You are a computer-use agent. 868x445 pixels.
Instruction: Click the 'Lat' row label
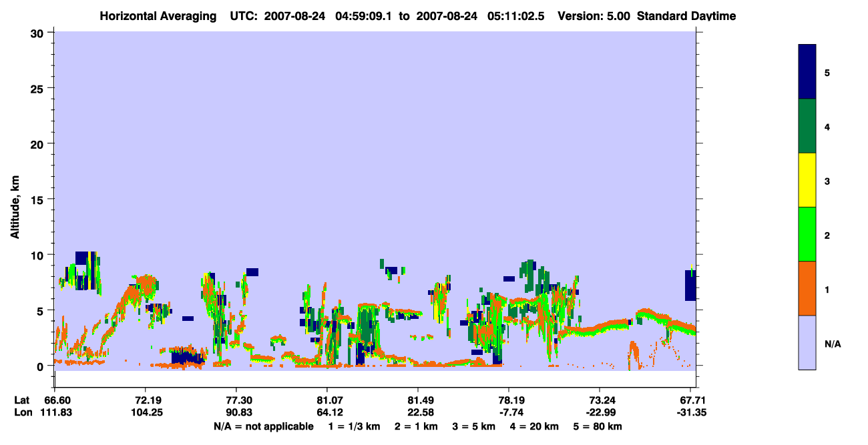point(21,400)
